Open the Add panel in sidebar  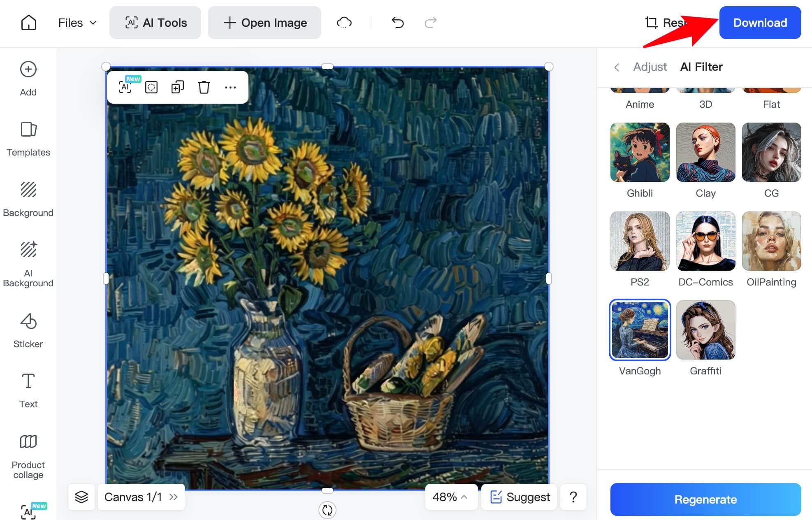[x=28, y=79]
